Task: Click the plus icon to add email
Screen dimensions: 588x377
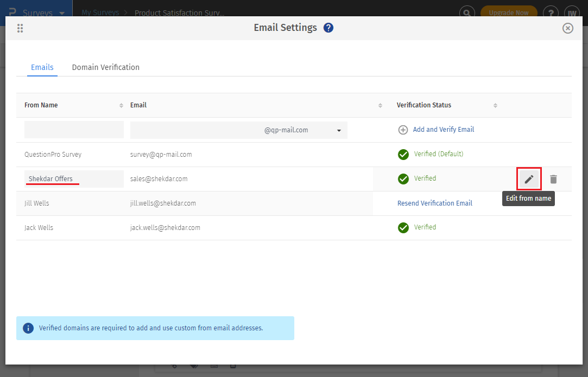Action: (x=403, y=130)
